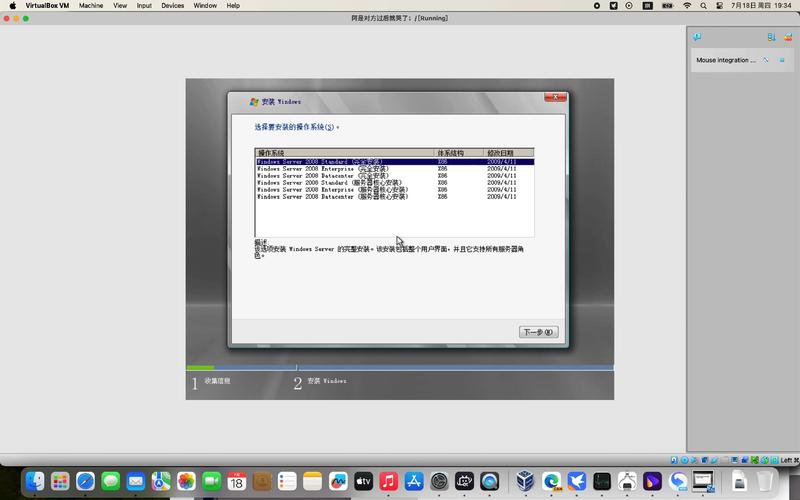Open Calendar from the Dock

click(x=237, y=481)
